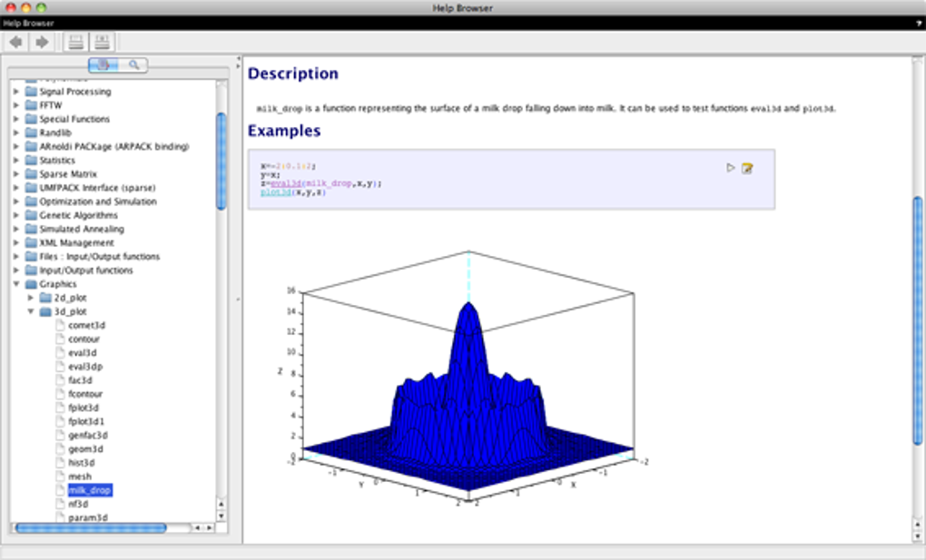Switch to the search magnifier tab

tap(134, 65)
